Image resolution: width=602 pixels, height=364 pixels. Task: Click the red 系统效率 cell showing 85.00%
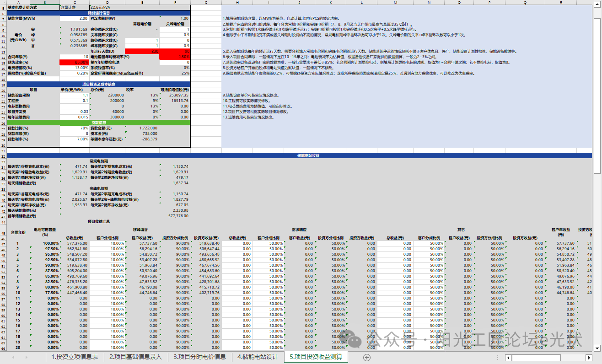[75, 62]
